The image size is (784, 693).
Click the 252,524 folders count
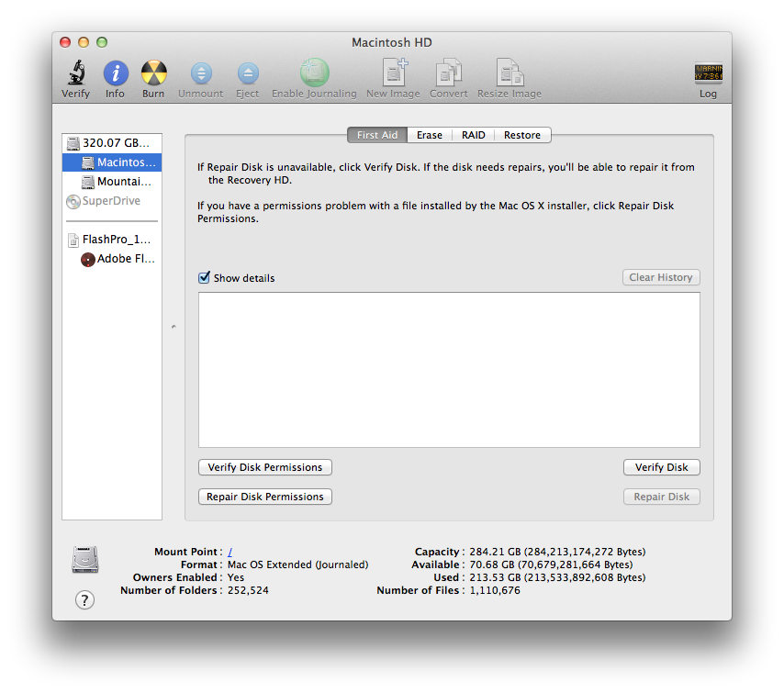click(x=248, y=590)
